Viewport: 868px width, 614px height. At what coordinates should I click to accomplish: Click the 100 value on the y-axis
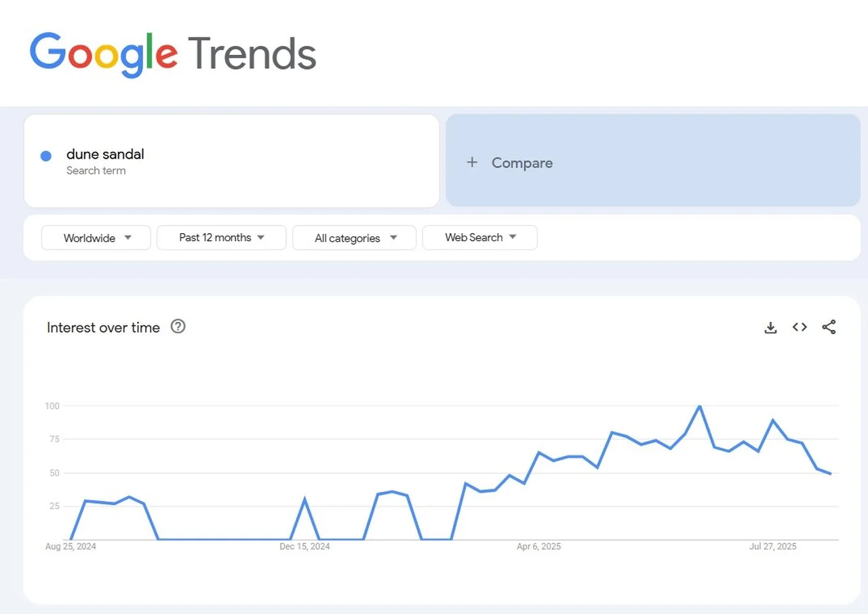pos(52,406)
